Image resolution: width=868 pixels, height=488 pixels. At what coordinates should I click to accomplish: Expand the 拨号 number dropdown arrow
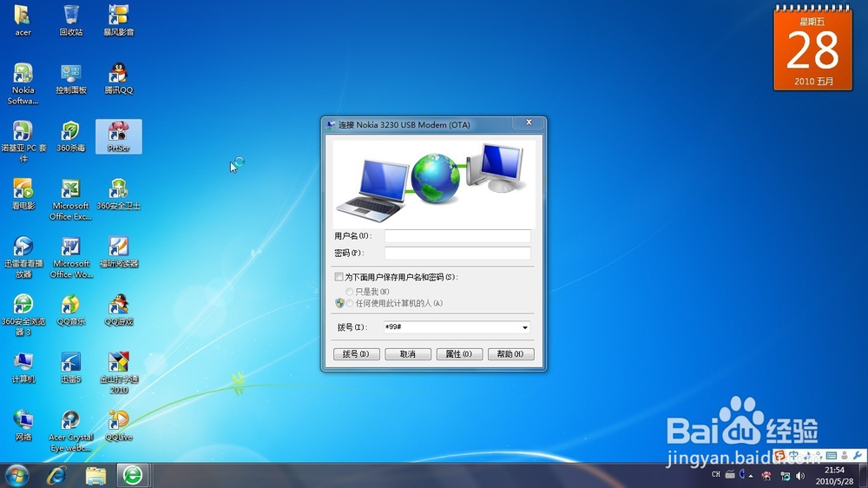525,327
